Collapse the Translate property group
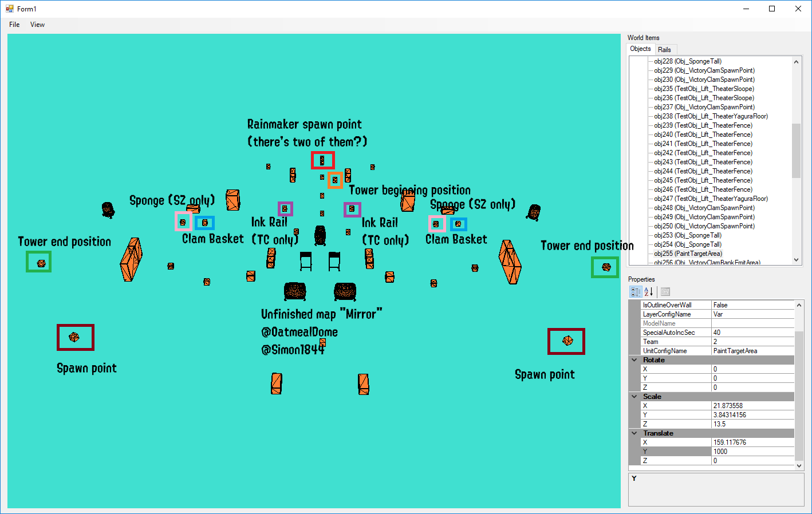812x514 pixels. [634, 433]
